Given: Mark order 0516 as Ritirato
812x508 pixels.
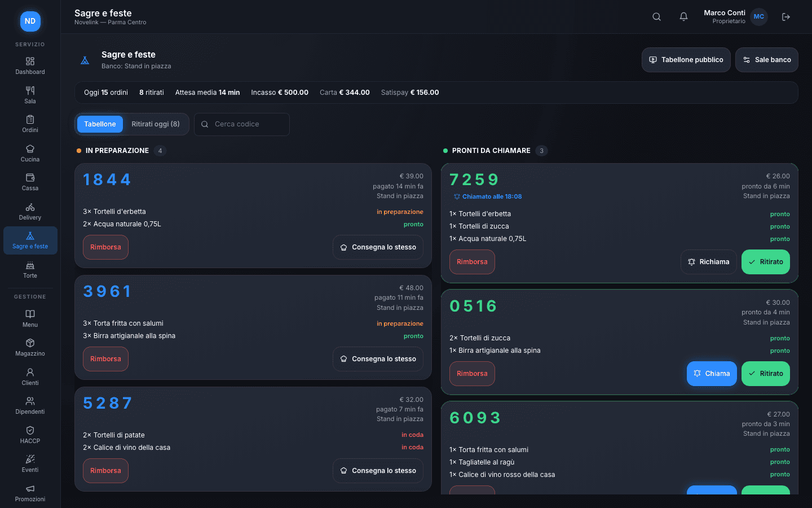Looking at the screenshot, I should click(x=766, y=374).
